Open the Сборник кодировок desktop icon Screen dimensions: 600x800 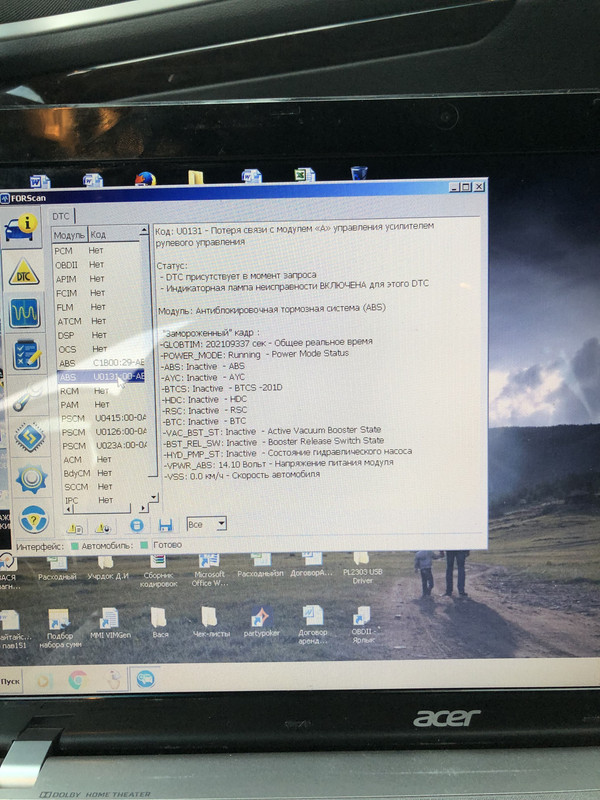point(158,570)
